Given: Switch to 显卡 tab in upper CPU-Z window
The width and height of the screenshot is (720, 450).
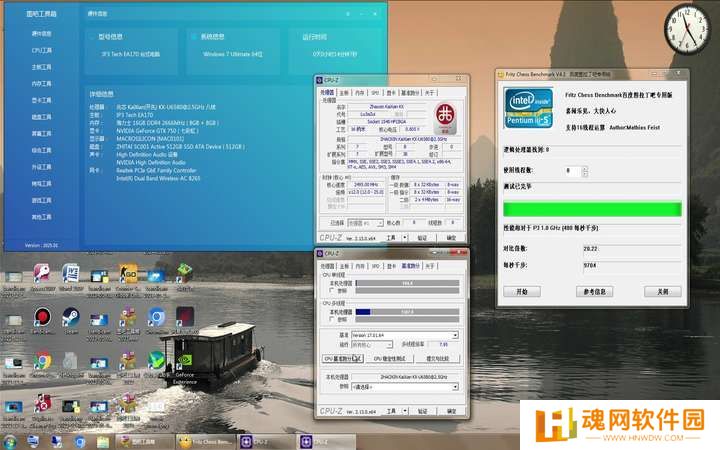Looking at the screenshot, I should [391, 93].
